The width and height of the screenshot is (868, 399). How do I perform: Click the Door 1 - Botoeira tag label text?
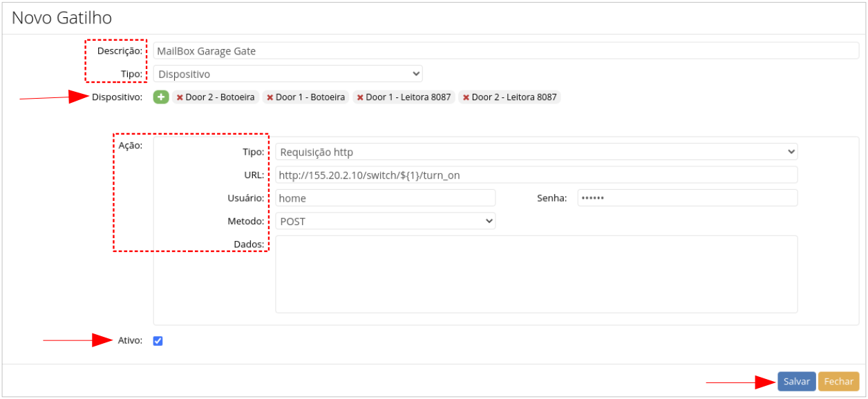pos(310,97)
